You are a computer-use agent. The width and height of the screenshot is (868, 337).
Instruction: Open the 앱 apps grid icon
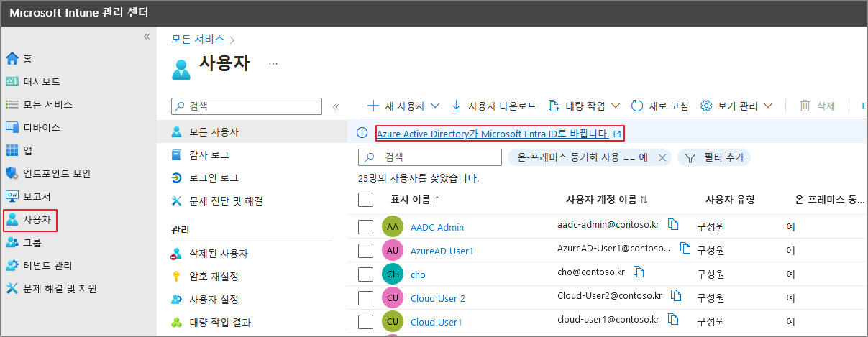(12, 151)
